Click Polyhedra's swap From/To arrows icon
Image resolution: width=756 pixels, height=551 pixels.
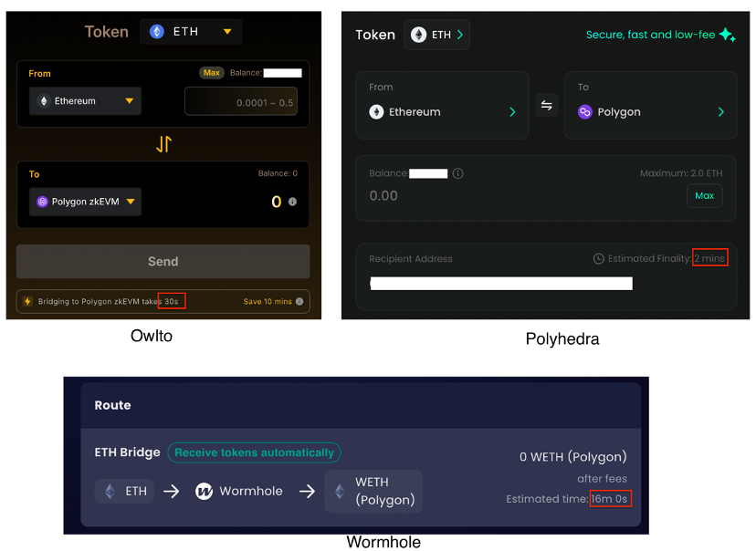546,106
